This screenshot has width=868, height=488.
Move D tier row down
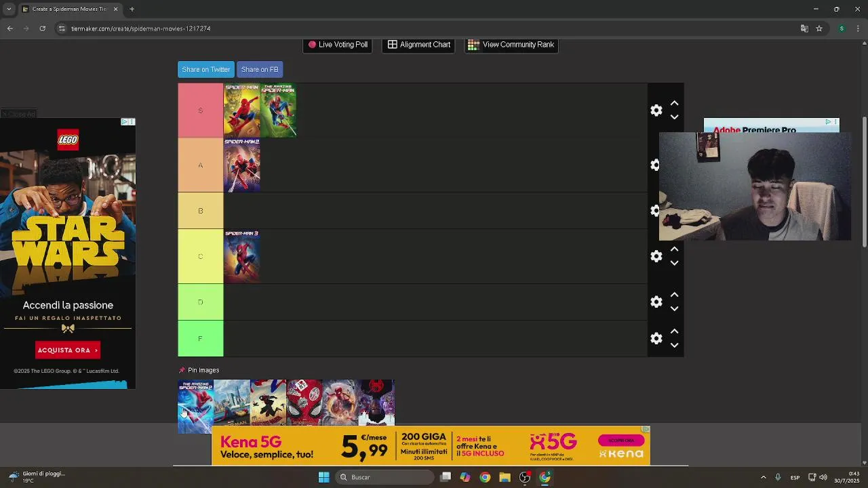[x=674, y=308]
